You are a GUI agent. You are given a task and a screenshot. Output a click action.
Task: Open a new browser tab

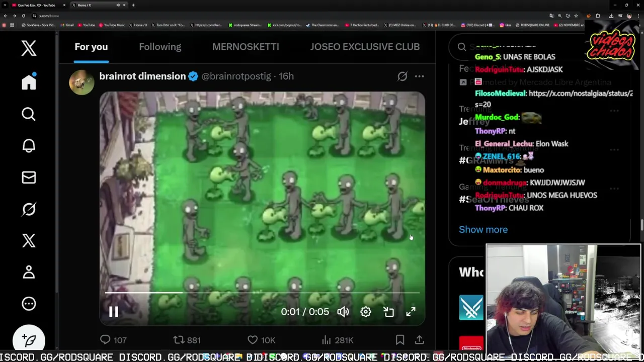133,5
